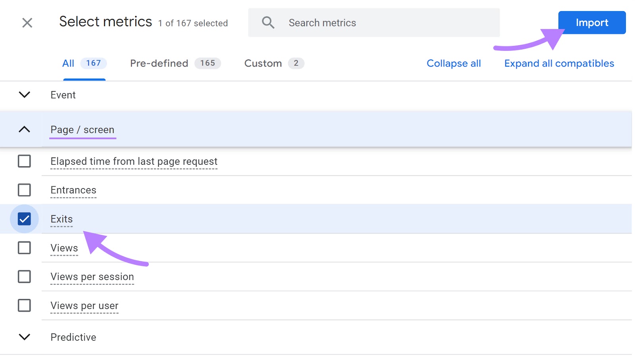
Task: Click the search magnifier icon
Action: 268,23
